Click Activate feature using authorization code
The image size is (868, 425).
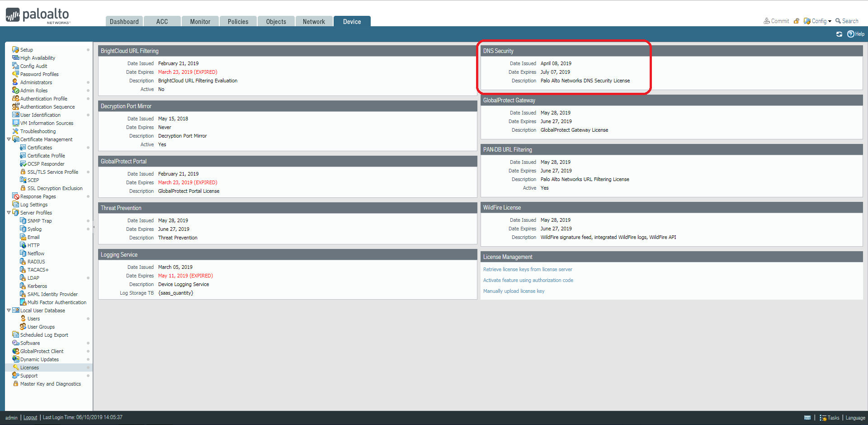coord(528,280)
